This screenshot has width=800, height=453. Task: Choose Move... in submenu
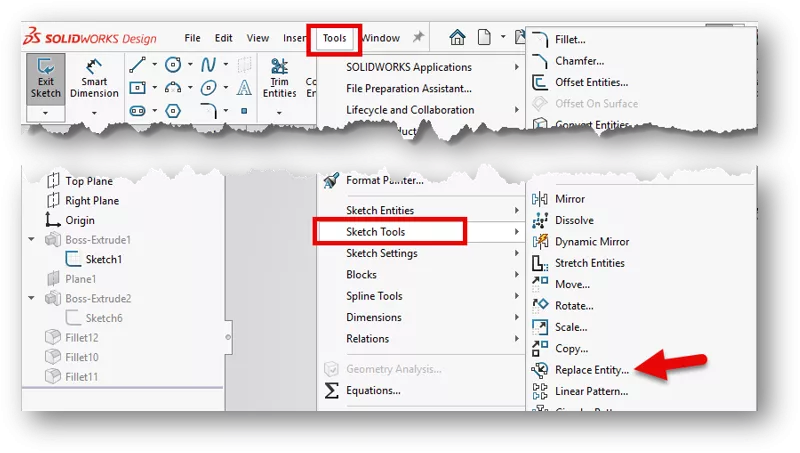[572, 284]
